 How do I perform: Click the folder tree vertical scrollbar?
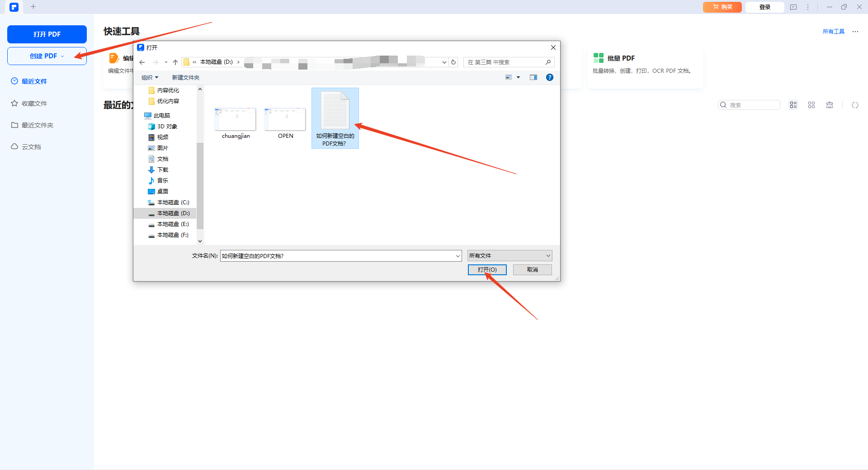(200, 185)
